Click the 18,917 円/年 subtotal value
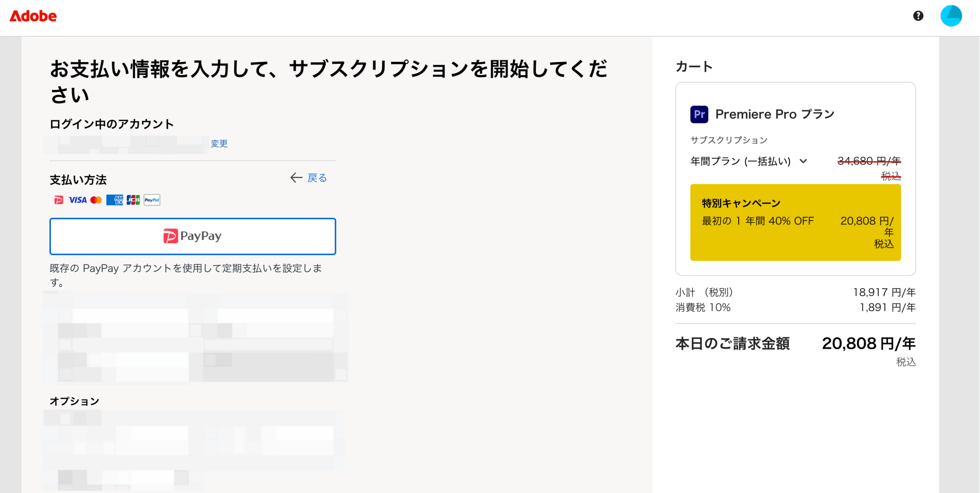Screen dimensions: 980x493 [884, 293]
